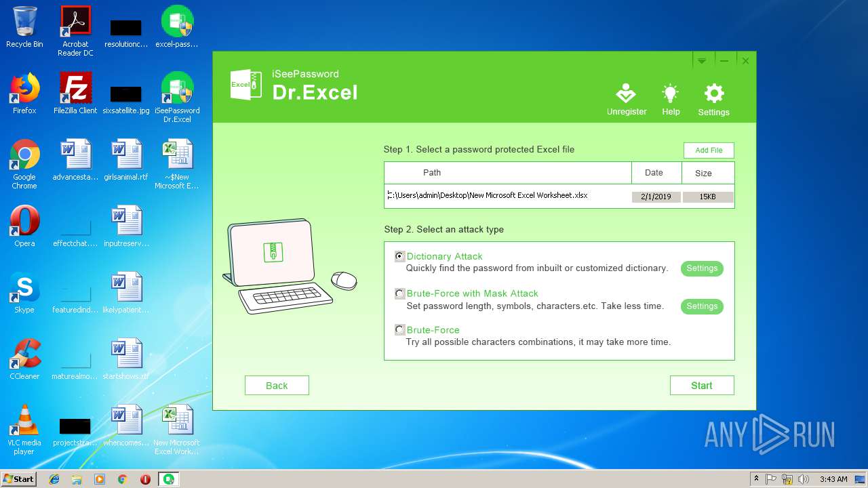
Task: Click the Add File button
Action: (x=709, y=150)
